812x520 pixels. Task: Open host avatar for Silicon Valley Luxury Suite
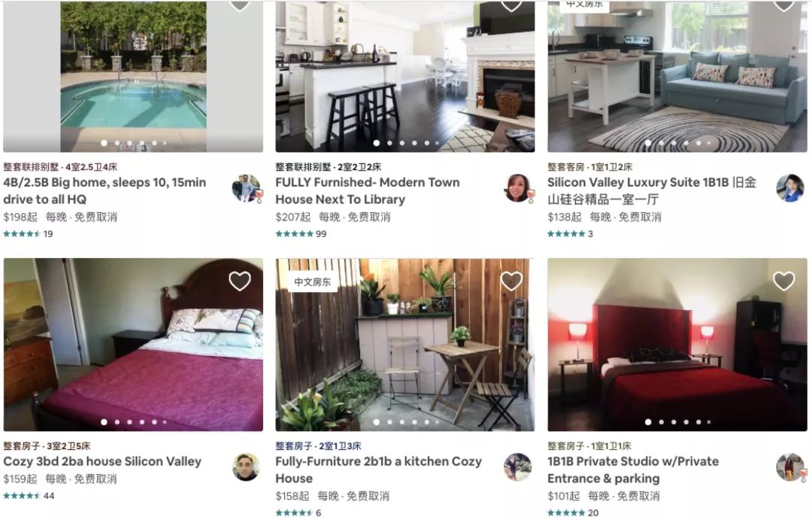tap(790, 188)
